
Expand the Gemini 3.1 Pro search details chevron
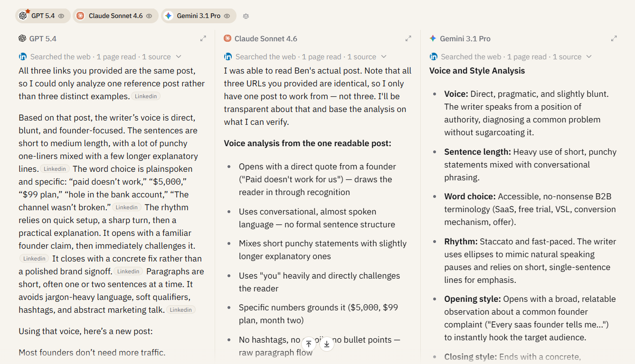[x=589, y=56]
